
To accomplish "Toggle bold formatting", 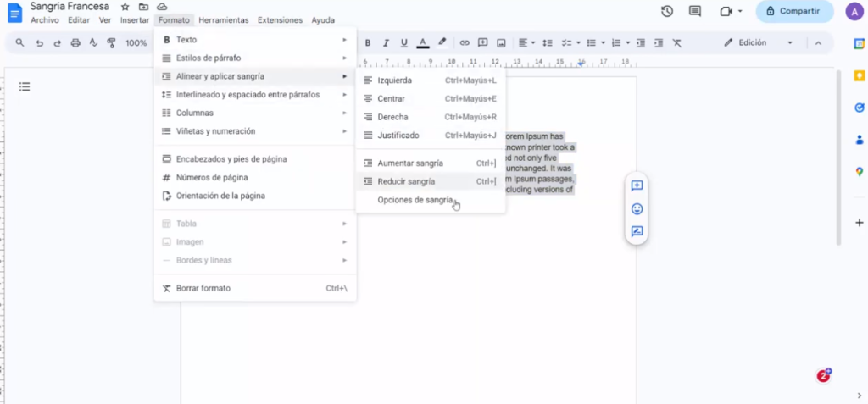I will pyautogui.click(x=368, y=42).
